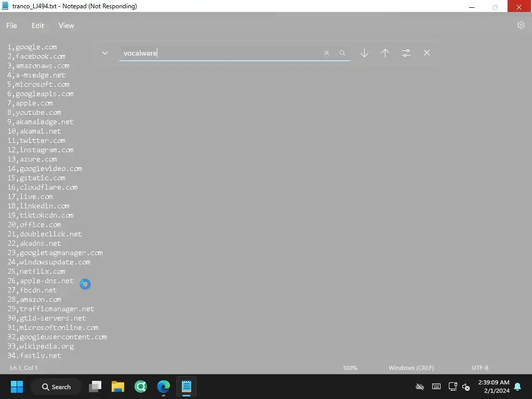532x399 pixels.
Task: Click the line 18,linkedin.com
Action: (x=38, y=206)
